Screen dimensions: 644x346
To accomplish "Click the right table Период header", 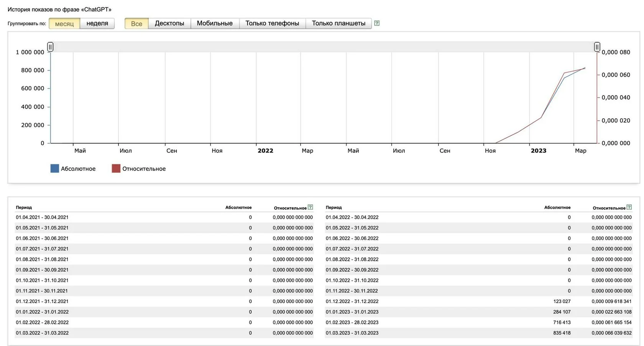I will [x=334, y=207].
